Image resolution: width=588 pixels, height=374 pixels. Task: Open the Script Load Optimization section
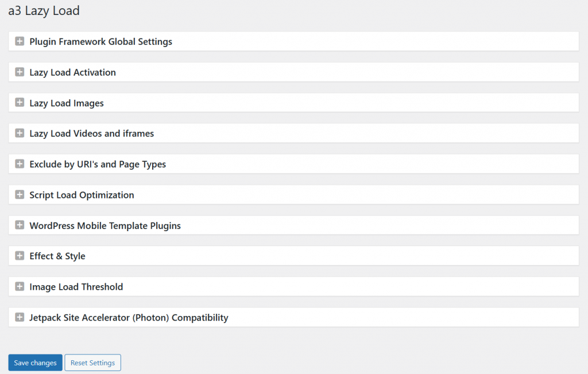(x=82, y=194)
